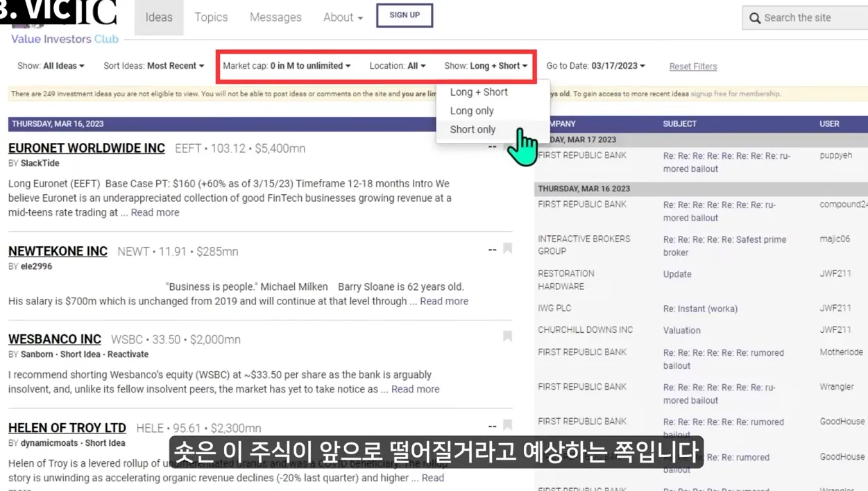868x491 pixels.
Task: Open the Re: Instant (worka) subject
Action: (700, 309)
